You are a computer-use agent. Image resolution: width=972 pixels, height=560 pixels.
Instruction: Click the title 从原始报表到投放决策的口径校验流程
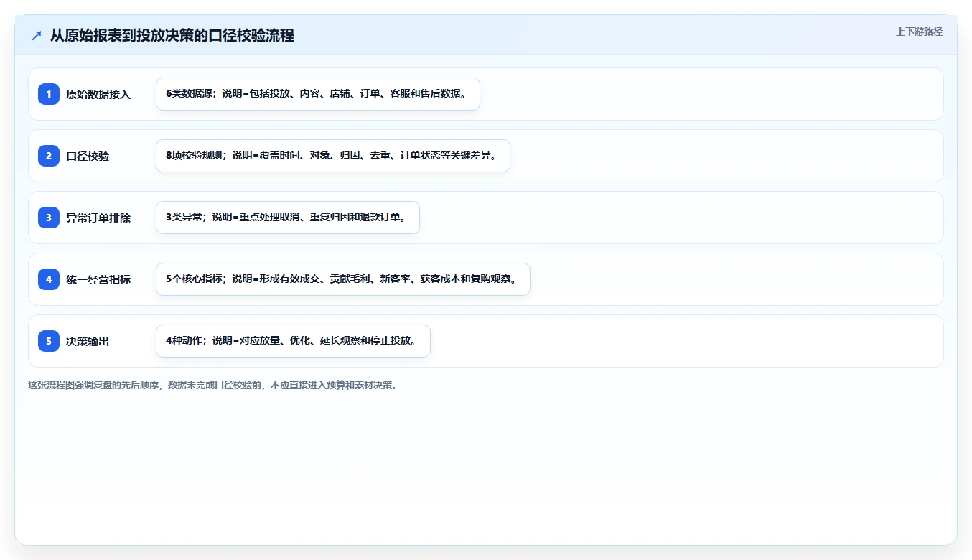(172, 36)
